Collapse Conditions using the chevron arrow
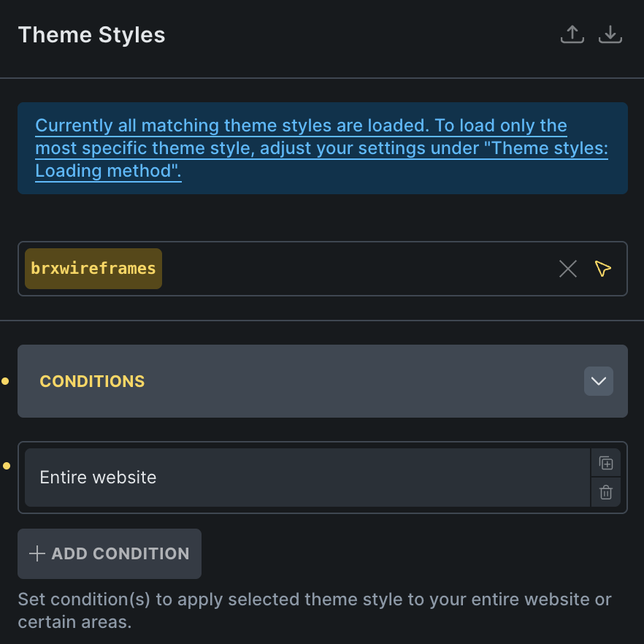Screen dimensions: 644x644 coord(598,381)
